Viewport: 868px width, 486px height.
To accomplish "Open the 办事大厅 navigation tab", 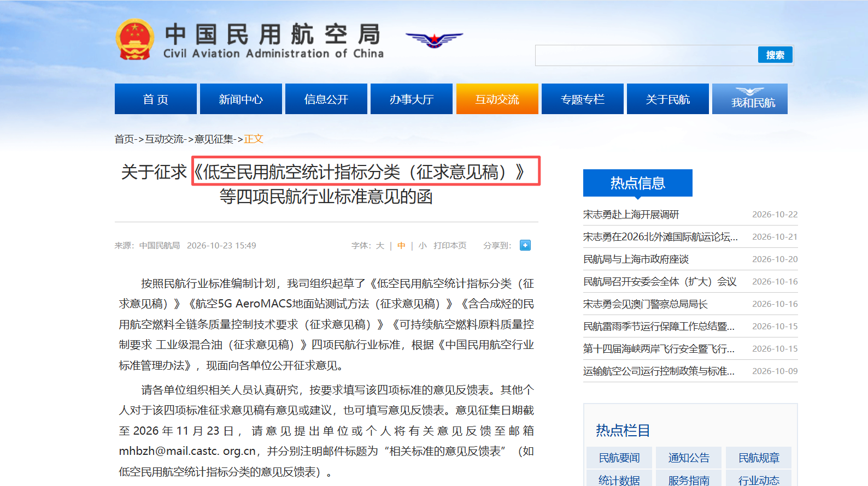I will pos(412,99).
